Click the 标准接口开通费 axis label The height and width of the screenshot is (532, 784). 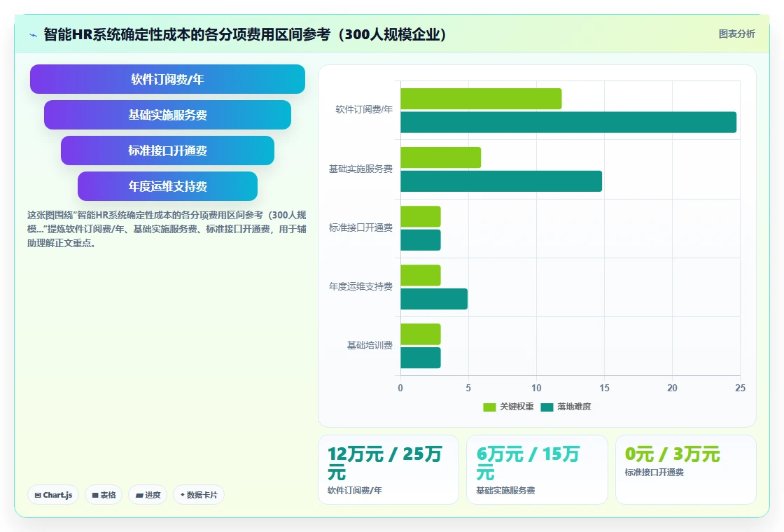click(x=360, y=227)
